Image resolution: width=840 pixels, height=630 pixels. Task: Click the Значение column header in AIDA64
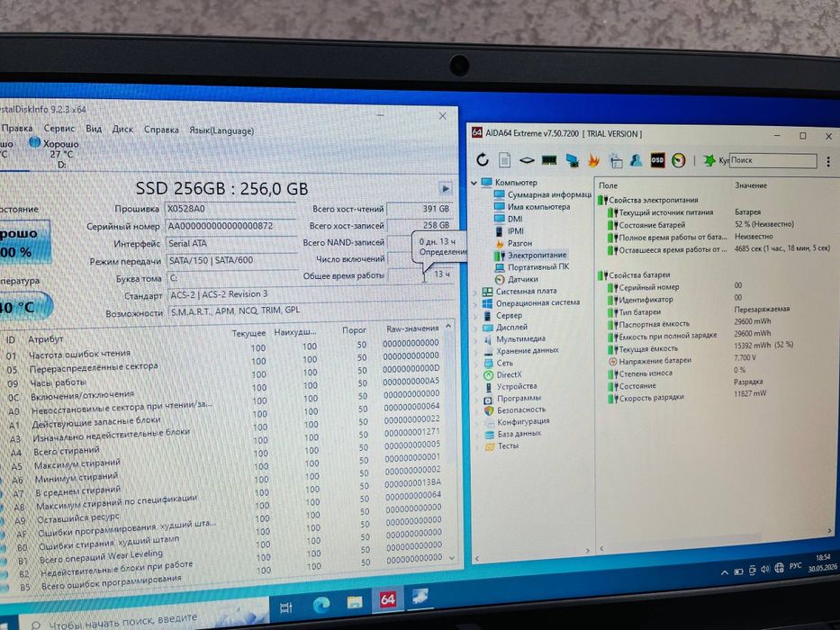[751, 185]
